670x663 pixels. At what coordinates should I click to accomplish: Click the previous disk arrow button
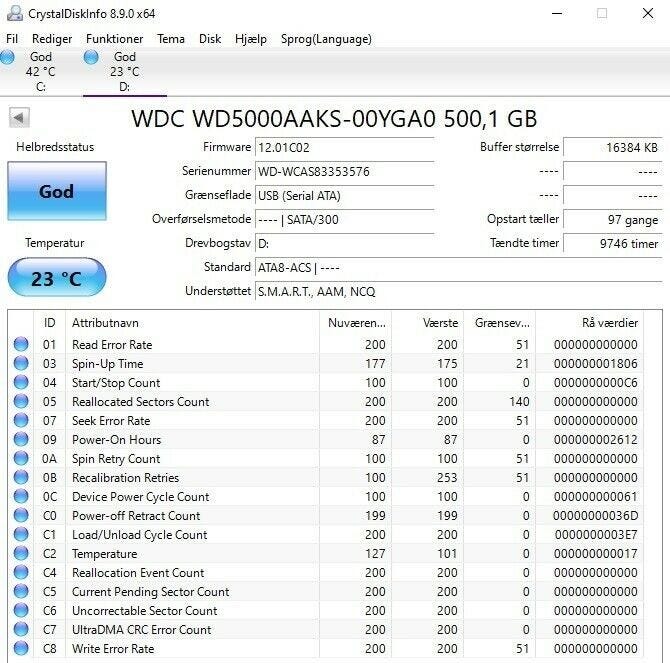click(x=19, y=117)
